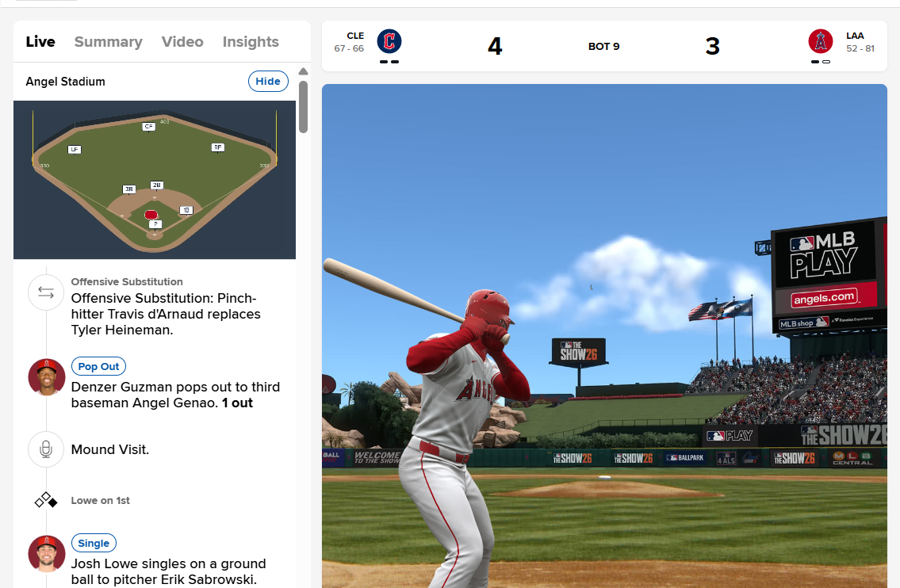Click the Denzer Guzman pops out description
The image size is (900, 588).
(175, 395)
